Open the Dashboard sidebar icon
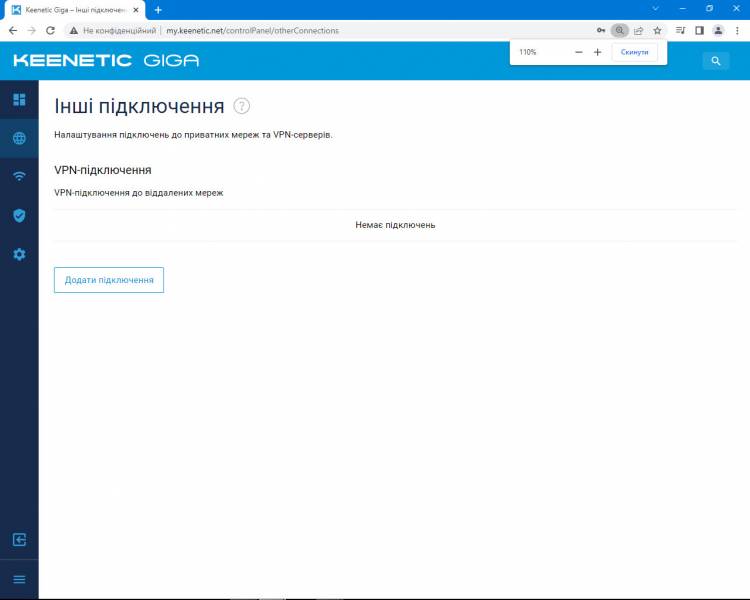The image size is (750, 600). [x=19, y=100]
